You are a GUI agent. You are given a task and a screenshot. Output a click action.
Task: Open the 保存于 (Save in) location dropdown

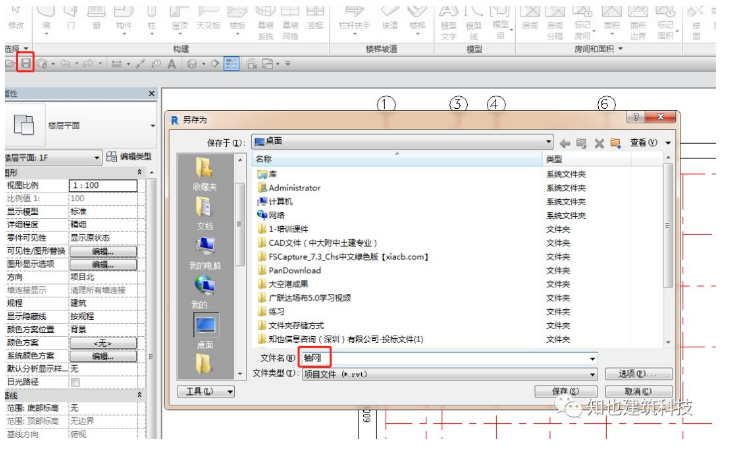pos(402,142)
